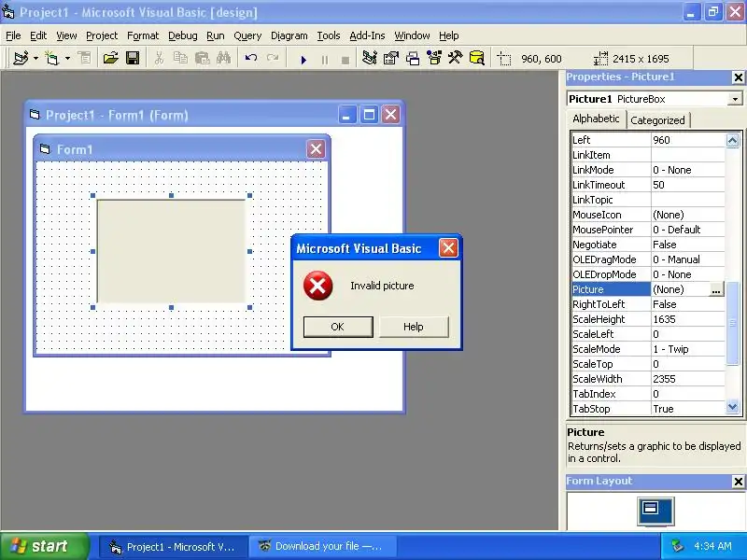Select the RightToLeft property row

[x=648, y=304]
